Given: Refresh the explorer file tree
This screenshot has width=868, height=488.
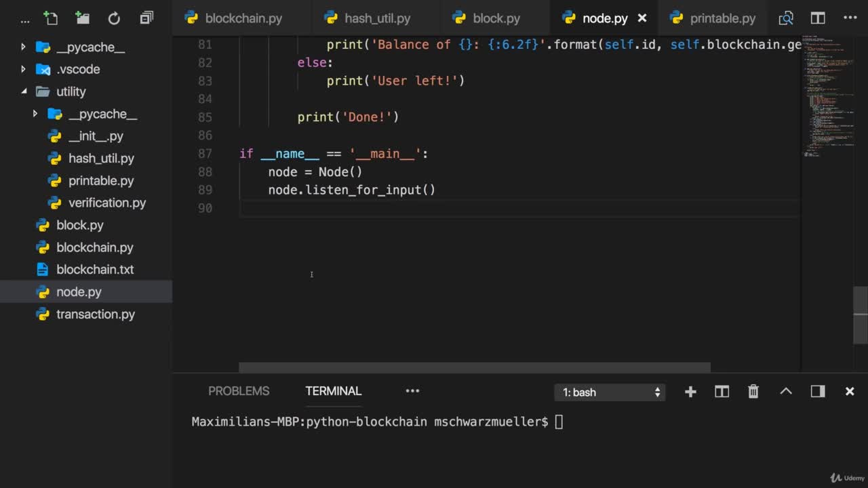Looking at the screenshot, I should pyautogui.click(x=114, y=18).
